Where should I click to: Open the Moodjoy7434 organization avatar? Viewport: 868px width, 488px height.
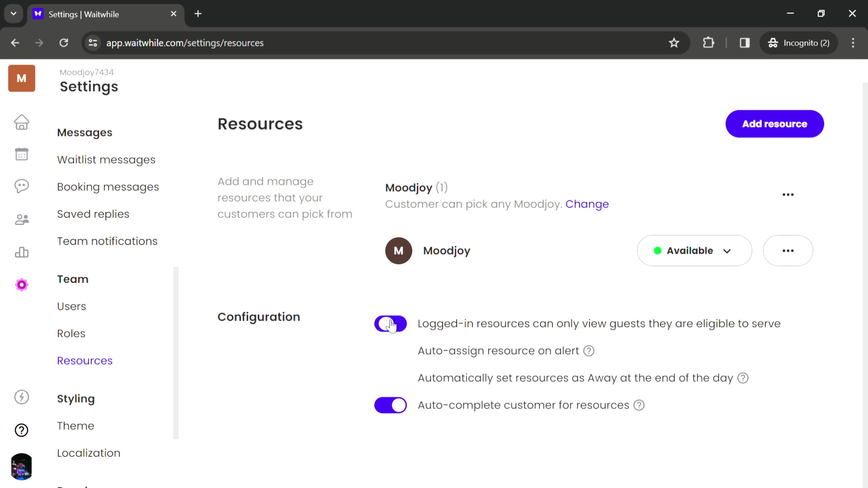[21, 78]
